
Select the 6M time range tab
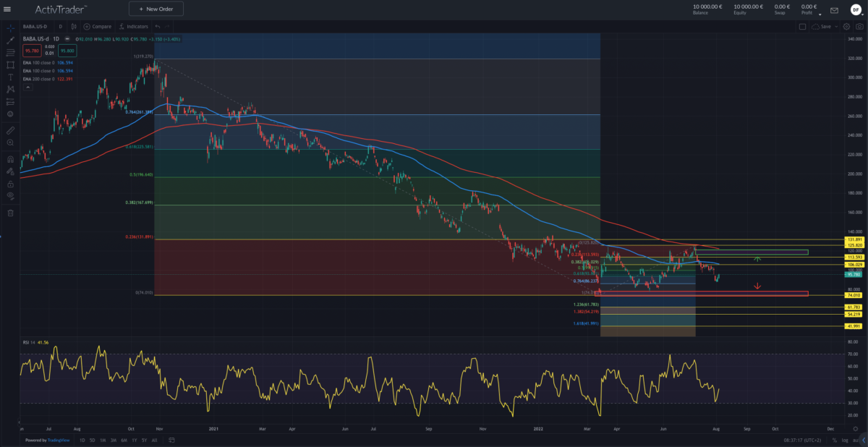click(124, 440)
